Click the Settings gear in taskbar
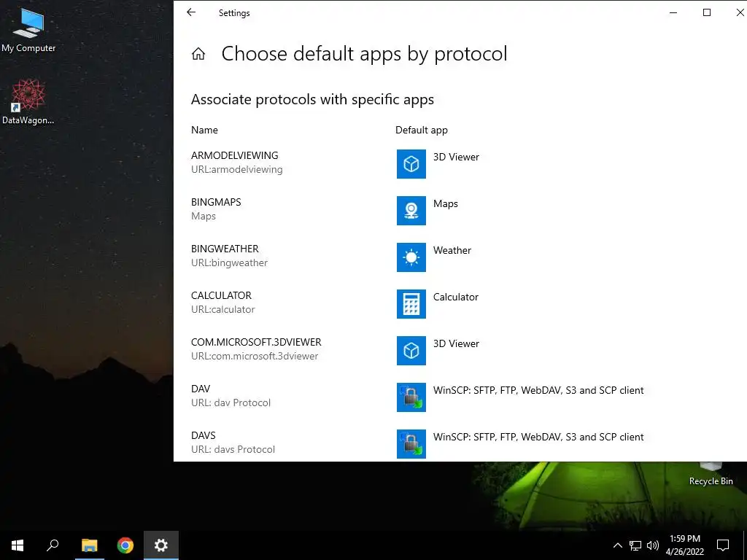This screenshot has height=560, width=747. pyautogui.click(x=161, y=545)
